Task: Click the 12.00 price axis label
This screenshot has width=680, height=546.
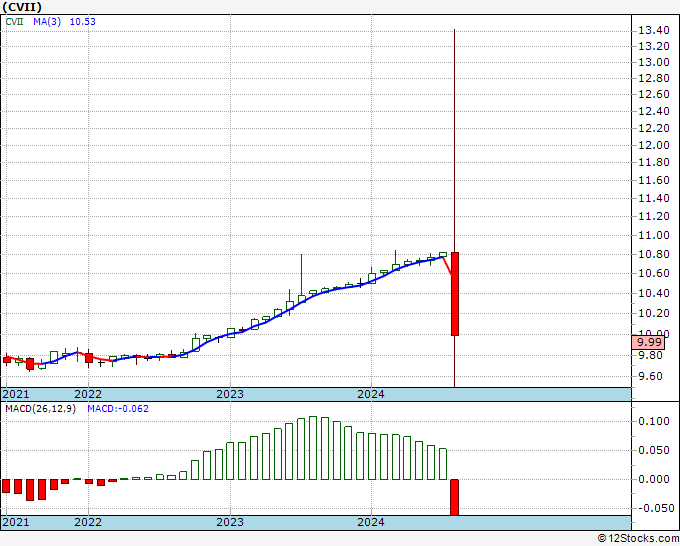Action: (x=654, y=145)
